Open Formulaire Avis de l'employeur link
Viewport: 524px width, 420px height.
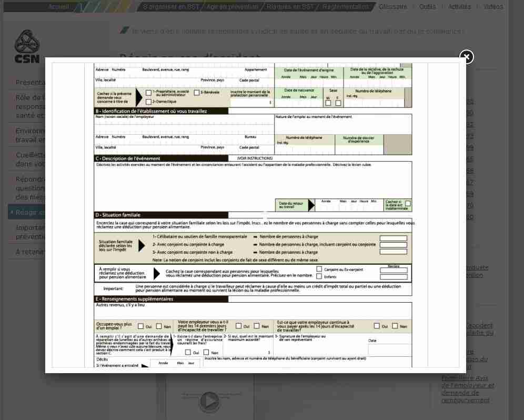click(x=467, y=389)
